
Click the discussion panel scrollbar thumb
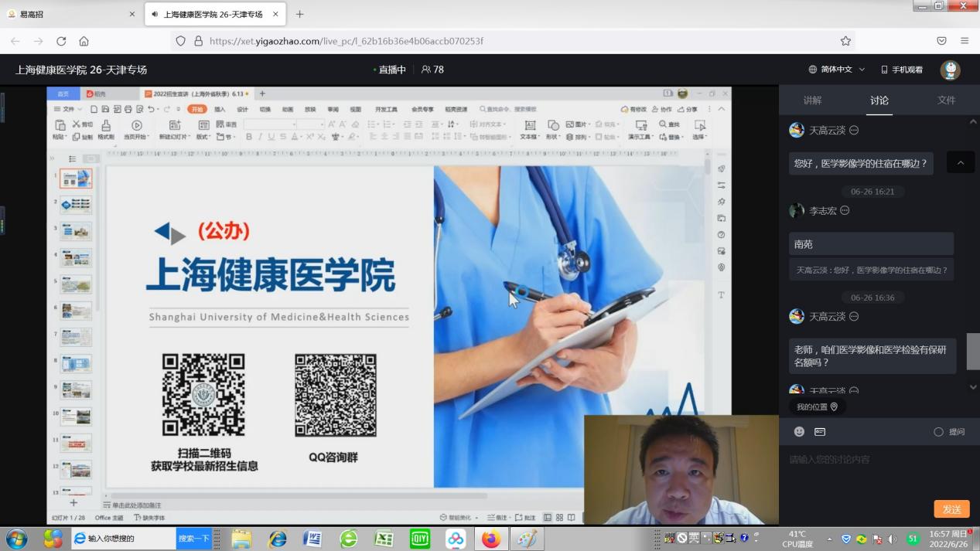coord(973,352)
